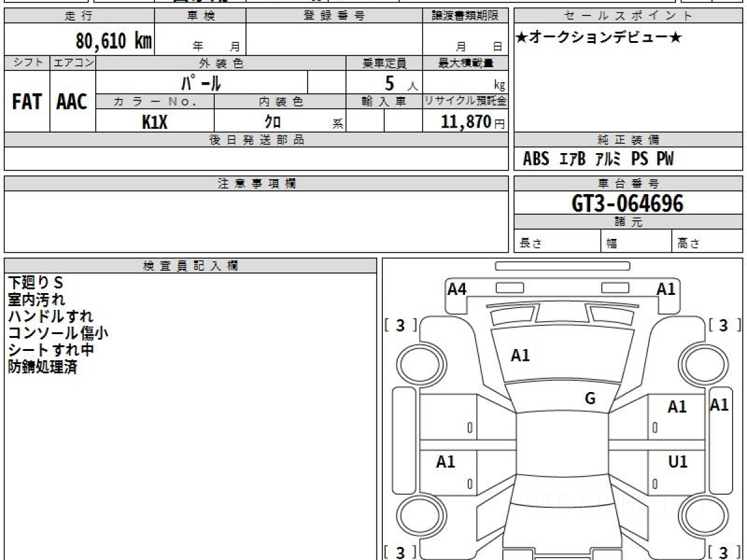The height and width of the screenshot is (560, 747).
Task: Click the inspector note コンソール傷小
Action: [58, 333]
